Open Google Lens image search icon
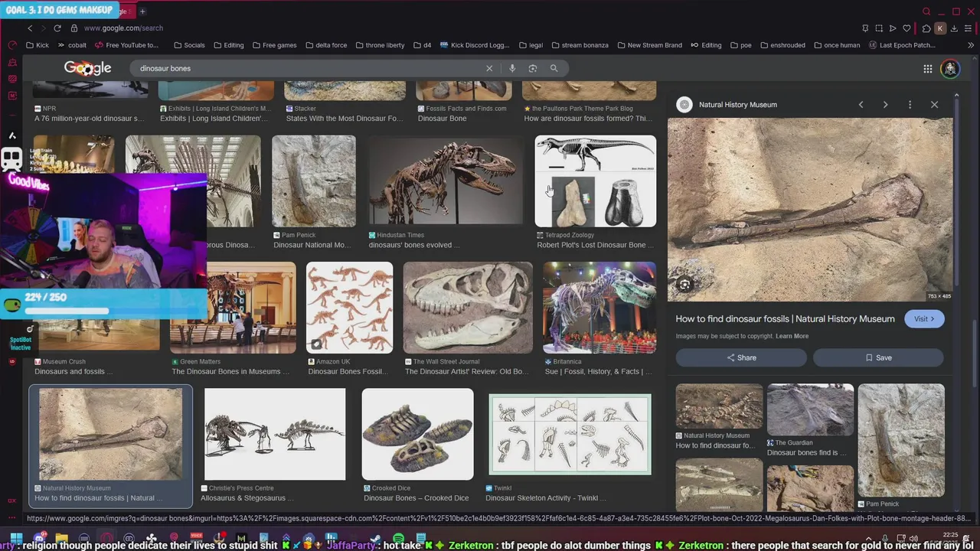This screenshot has height=551, width=980. 533,68
